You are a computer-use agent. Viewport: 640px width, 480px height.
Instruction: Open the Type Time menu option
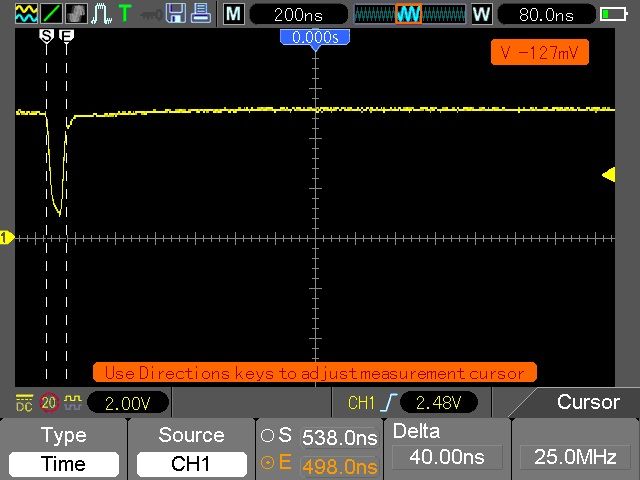click(x=64, y=449)
